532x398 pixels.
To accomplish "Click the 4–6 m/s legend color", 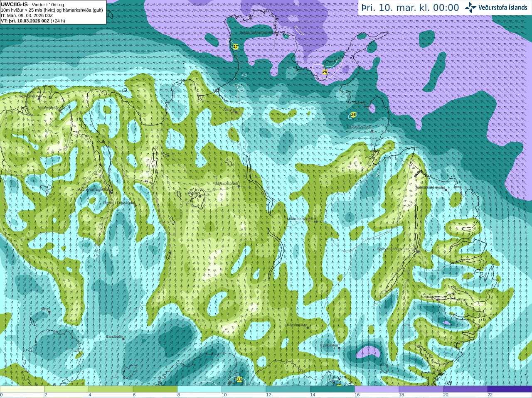I will click(x=111, y=389).
